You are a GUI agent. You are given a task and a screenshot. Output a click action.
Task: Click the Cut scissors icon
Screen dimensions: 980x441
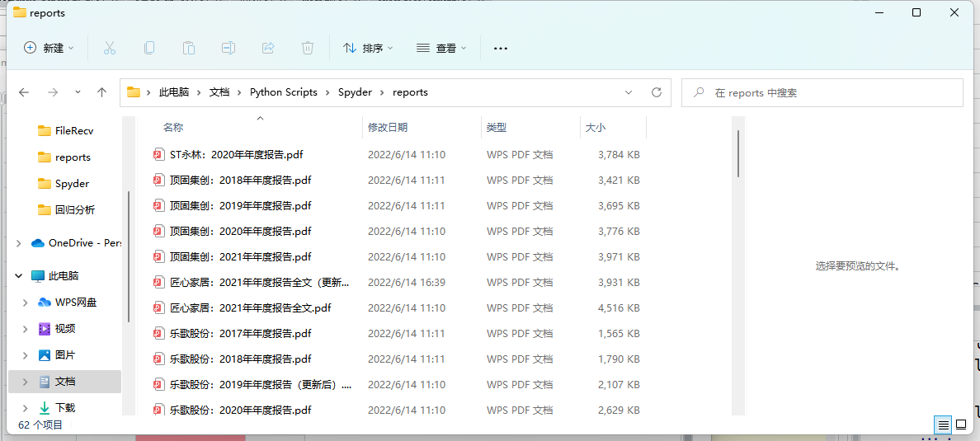[x=110, y=48]
